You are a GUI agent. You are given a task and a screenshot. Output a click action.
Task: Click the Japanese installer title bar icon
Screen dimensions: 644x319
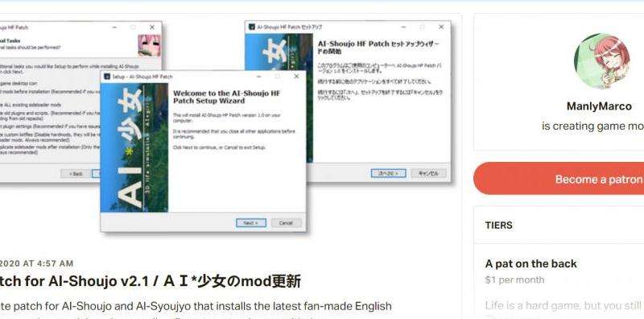[252, 27]
